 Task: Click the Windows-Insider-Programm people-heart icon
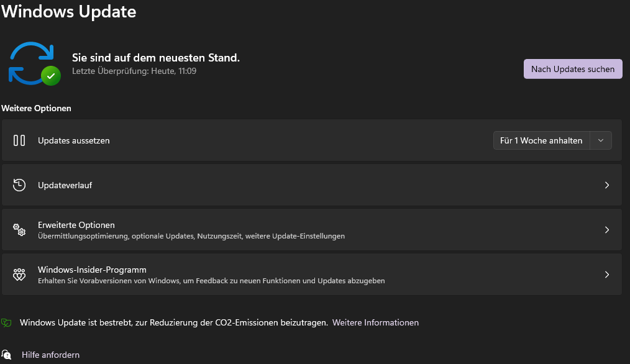tap(19, 275)
